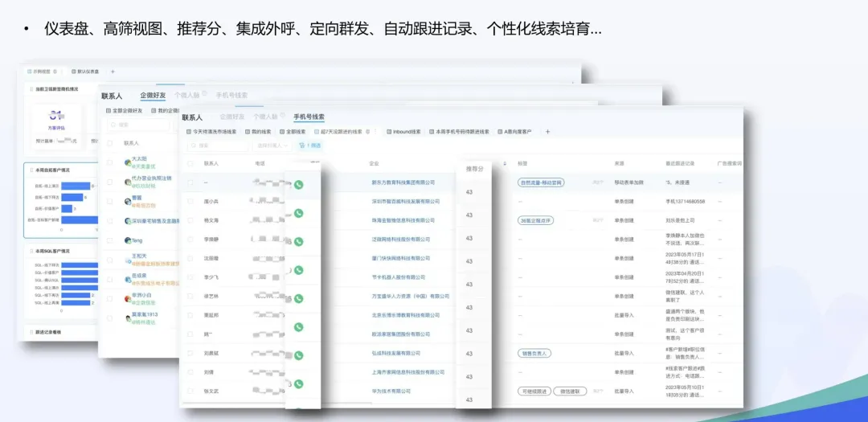Toggle the select-all checkbox in the 联系人 header
Image resolution: width=868 pixels, height=422 pixels.
coord(190,163)
